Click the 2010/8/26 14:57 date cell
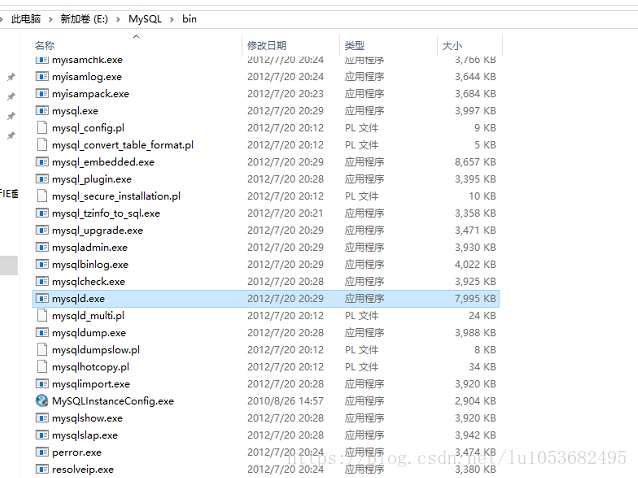Viewport: 638px width, 478px height. 285,401
